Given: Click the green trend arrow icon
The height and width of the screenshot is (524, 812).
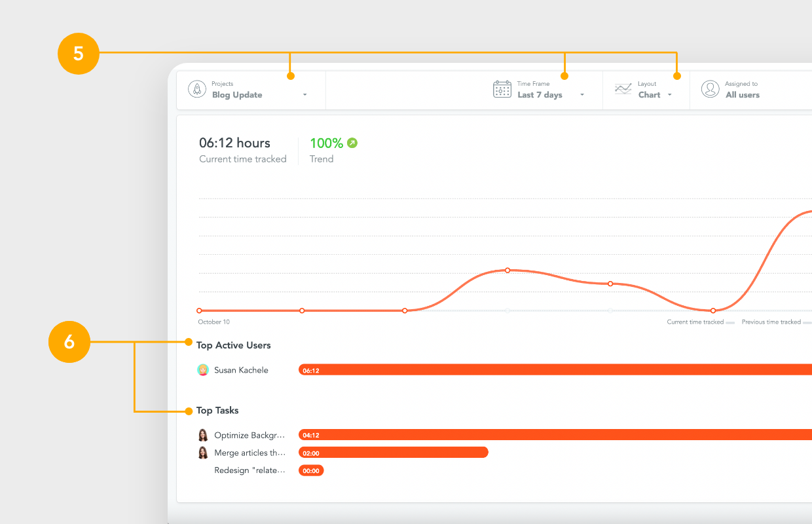Looking at the screenshot, I should coord(352,143).
